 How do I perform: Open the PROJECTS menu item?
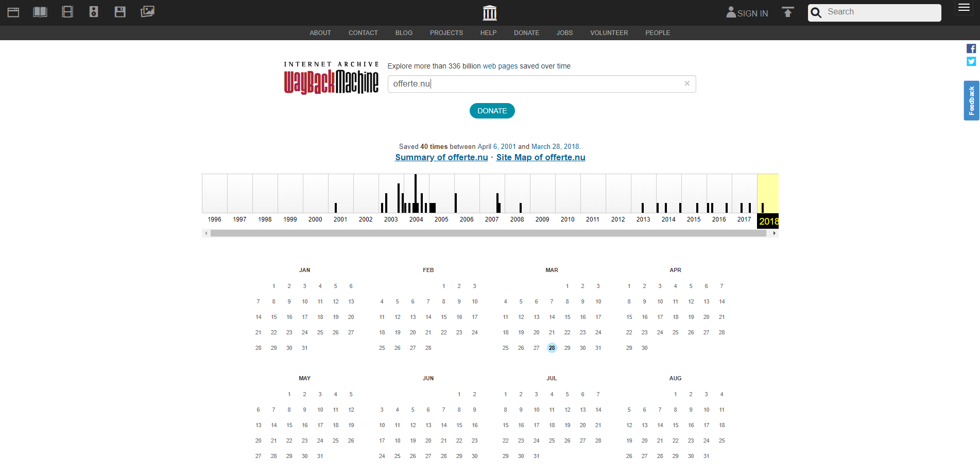(446, 33)
